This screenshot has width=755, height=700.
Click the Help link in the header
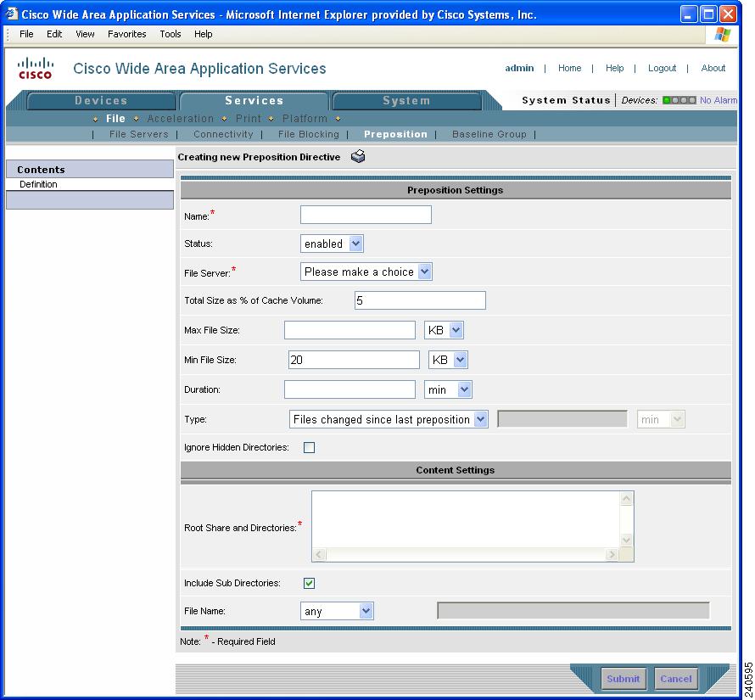click(614, 68)
